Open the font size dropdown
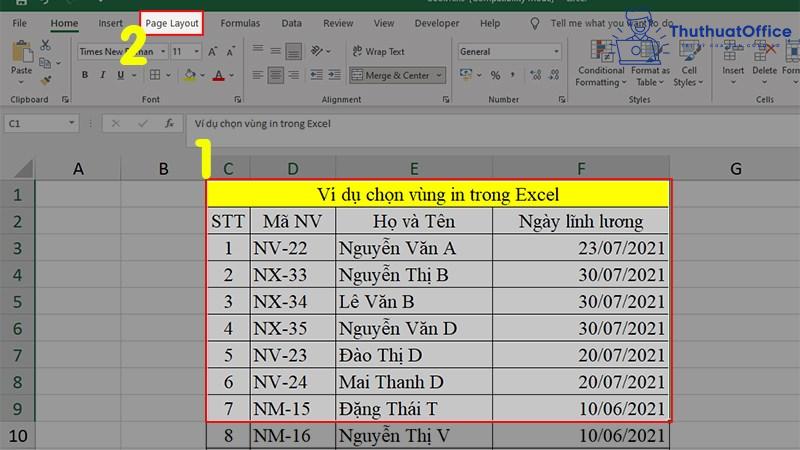 click(196, 52)
